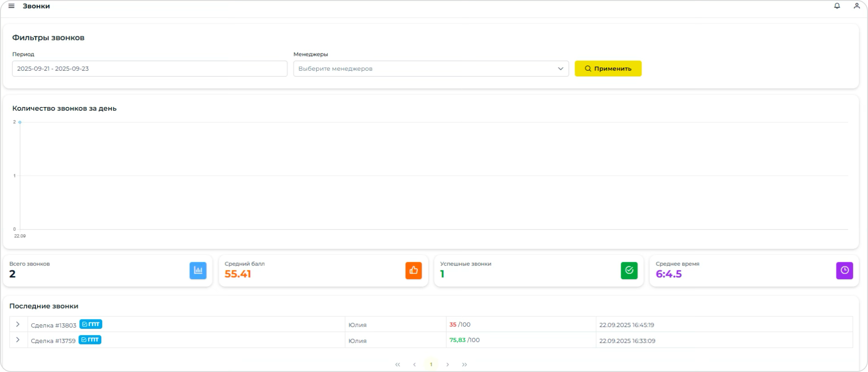Image resolution: width=868 pixels, height=372 pixels.
Task: Expand the row for Сделка #13803
Action: pyautogui.click(x=18, y=324)
